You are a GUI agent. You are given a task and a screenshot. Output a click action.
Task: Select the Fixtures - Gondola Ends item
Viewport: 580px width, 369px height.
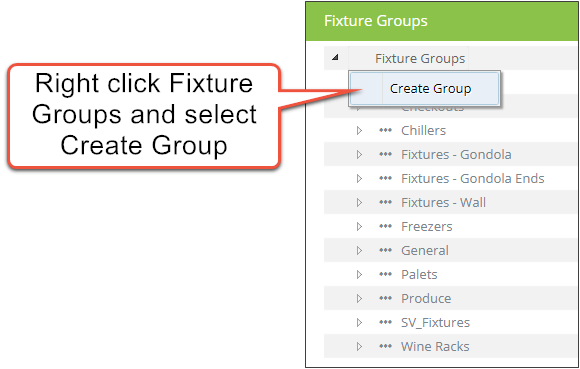(x=473, y=179)
